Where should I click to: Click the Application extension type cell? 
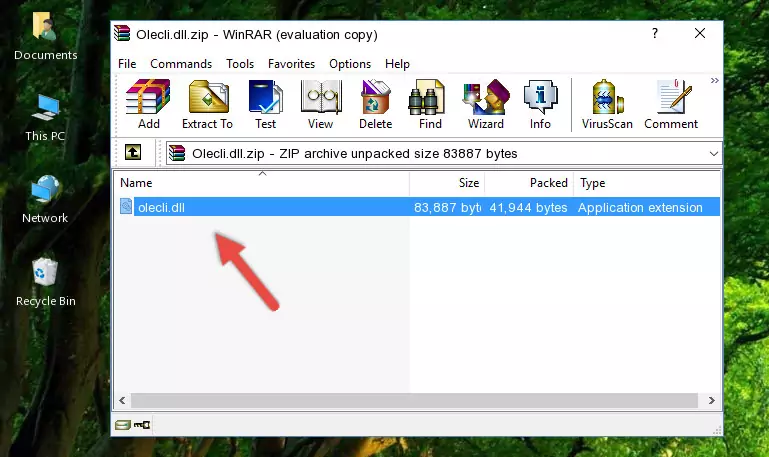point(640,207)
